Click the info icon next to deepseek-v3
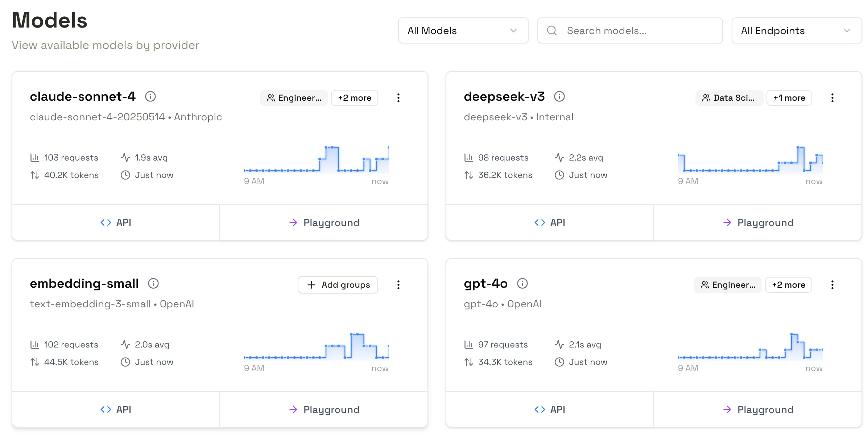This screenshot has height=437, width=868. (x=559, y=97)
